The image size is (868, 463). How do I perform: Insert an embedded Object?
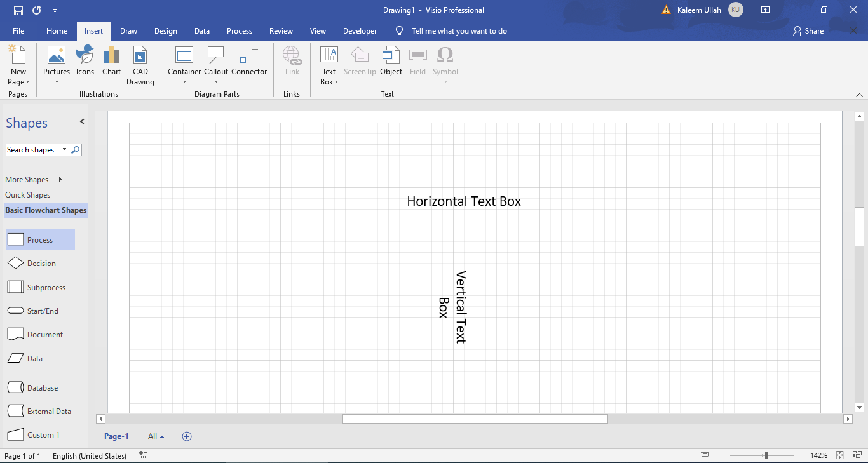point(391,62)
